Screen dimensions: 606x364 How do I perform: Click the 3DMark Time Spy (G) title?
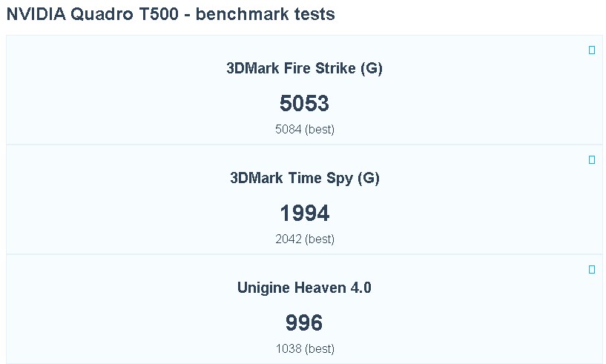point(304,179)
